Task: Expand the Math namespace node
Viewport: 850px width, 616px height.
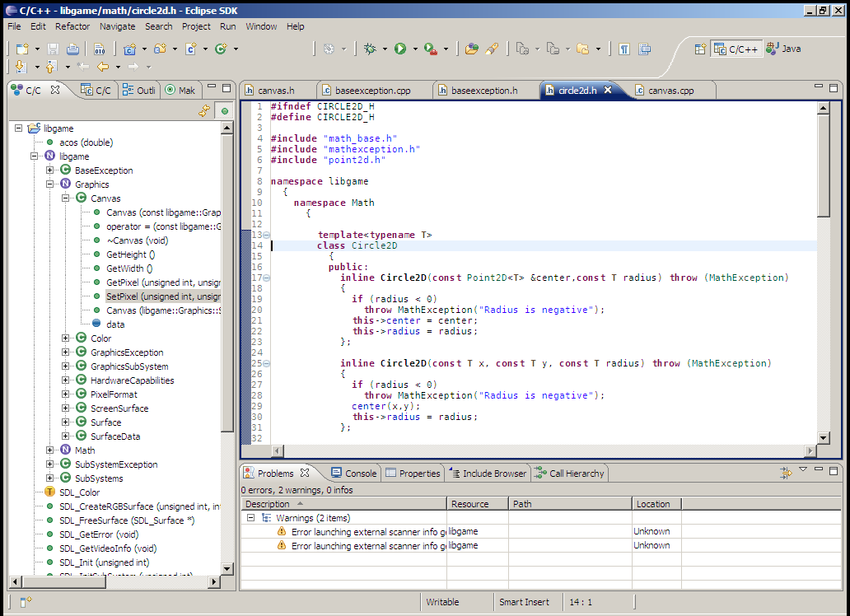Action: point(50,450)
